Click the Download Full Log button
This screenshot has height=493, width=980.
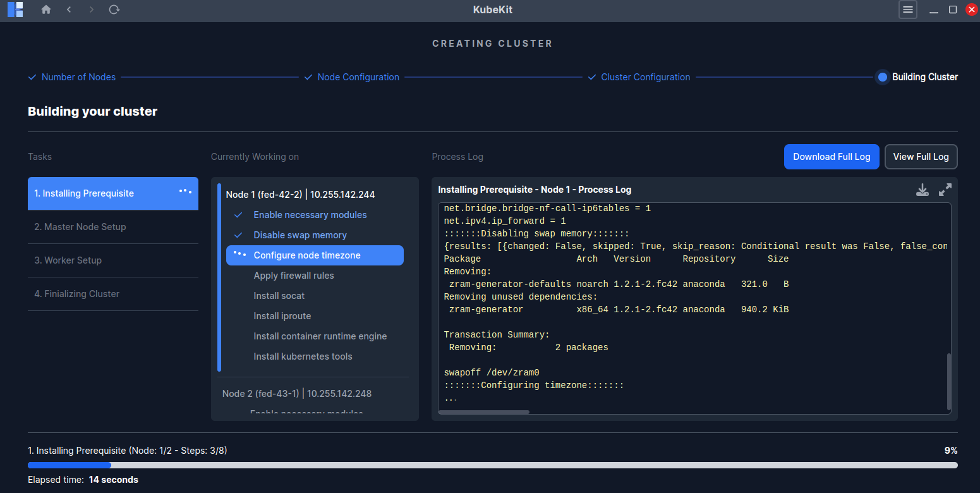(x=831, y=157)
